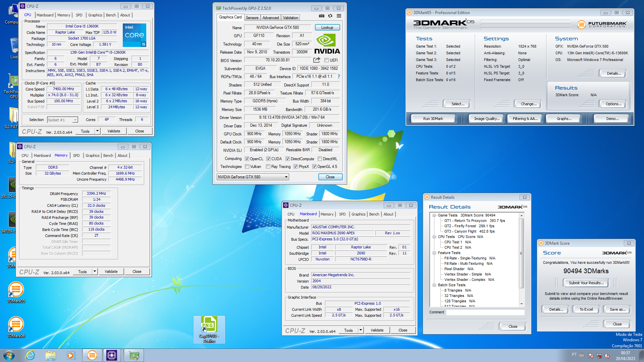Collapse the Batch Size Tests tree node
Screen dimensions: 644x362
[434, 285]
